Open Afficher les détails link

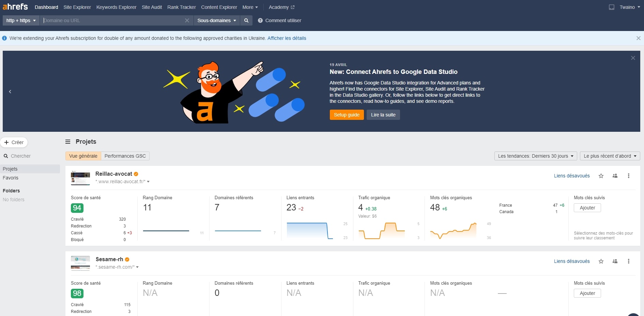pos(287,38)
